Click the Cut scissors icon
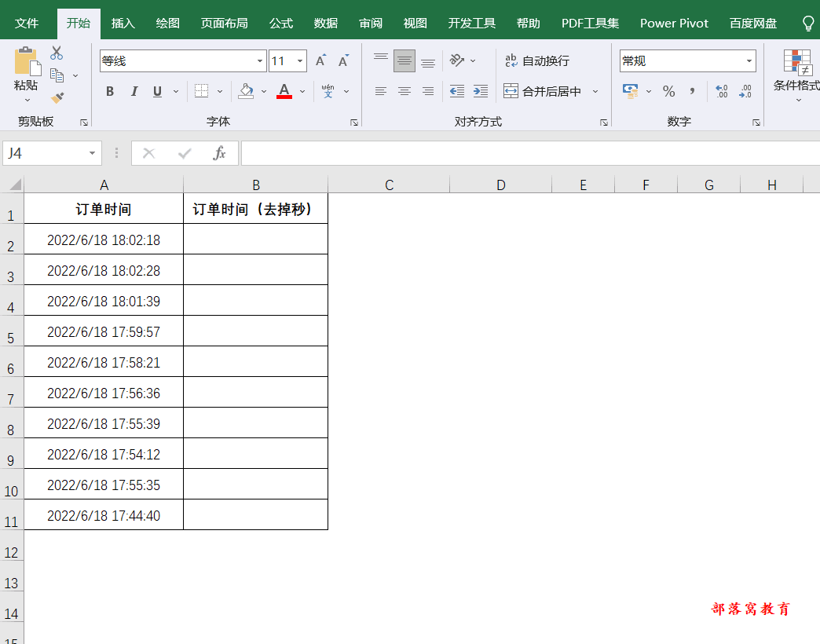Image resolution: width=820 pixels, height=644 pixels. 57,53
